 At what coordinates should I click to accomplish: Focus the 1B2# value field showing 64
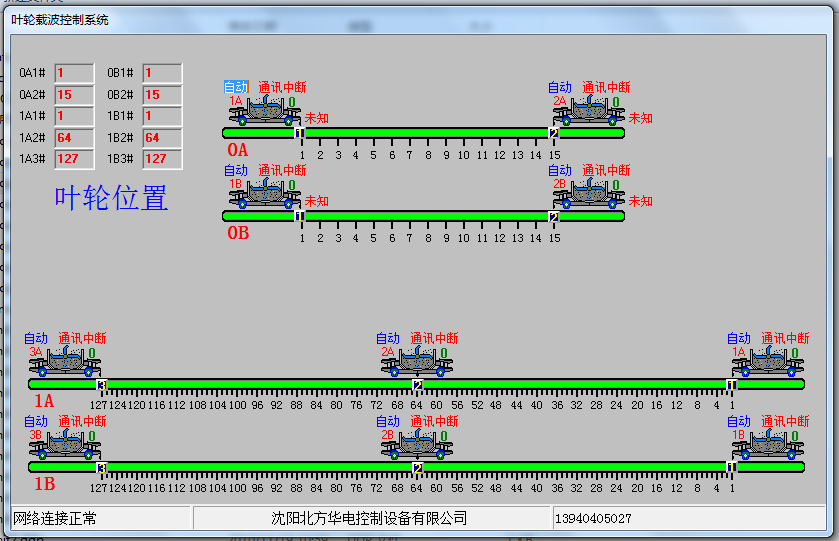(162, 138)
